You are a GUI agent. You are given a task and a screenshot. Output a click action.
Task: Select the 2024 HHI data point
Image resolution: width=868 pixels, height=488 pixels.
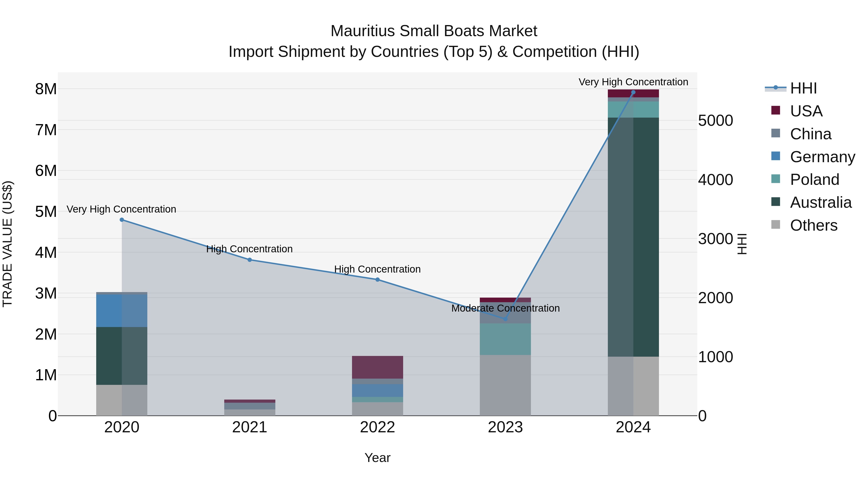pyautogui.click(x=633, y=92)
